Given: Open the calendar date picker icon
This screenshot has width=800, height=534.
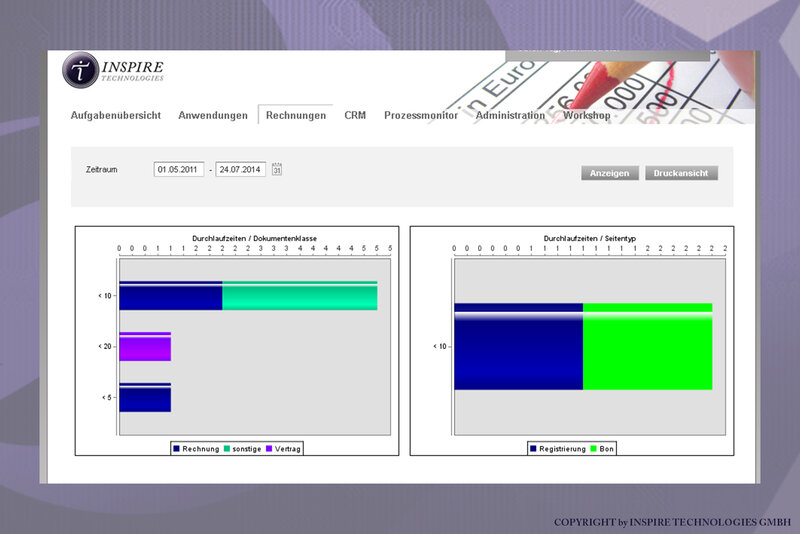Looking at the screenshot, I should point(277,169).
